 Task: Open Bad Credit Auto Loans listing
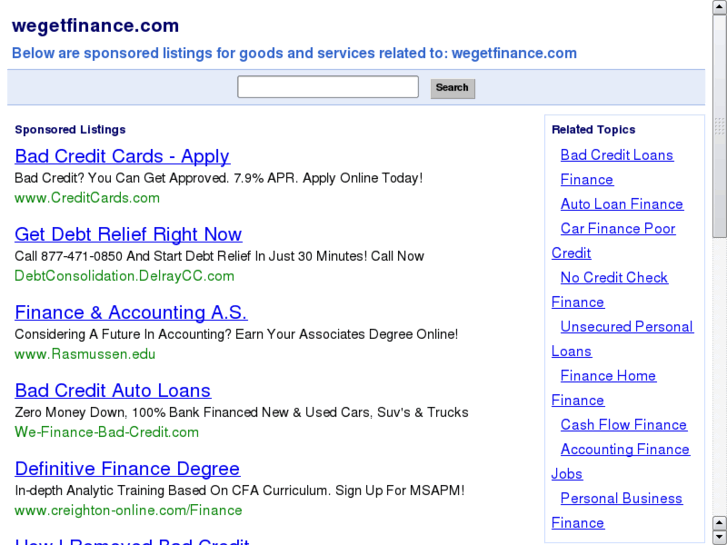pyautogui.click(x=113, y=391)
